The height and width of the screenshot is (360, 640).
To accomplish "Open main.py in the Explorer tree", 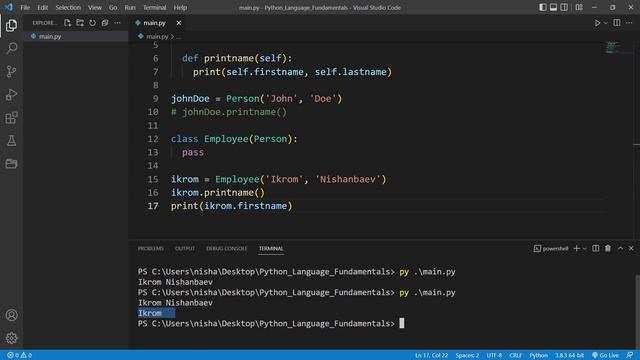I will click(75, 36).
